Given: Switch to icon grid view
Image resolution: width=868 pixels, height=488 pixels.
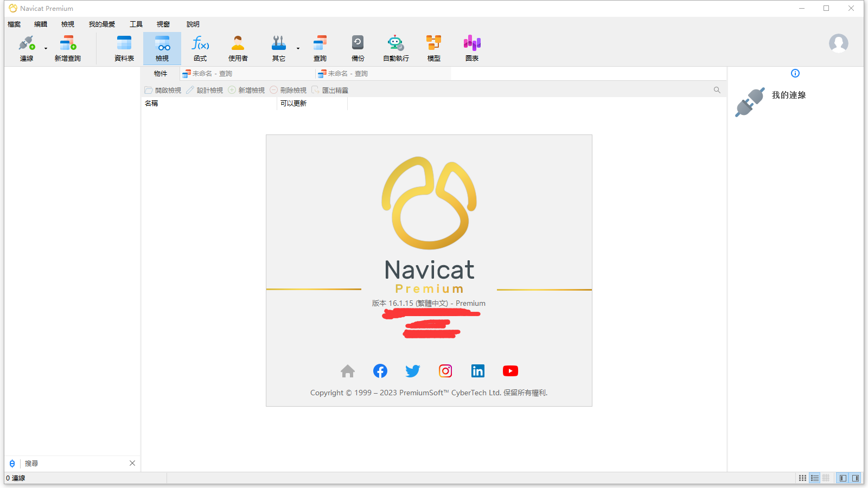Looking at the screenshot, I should pos(802,478).
